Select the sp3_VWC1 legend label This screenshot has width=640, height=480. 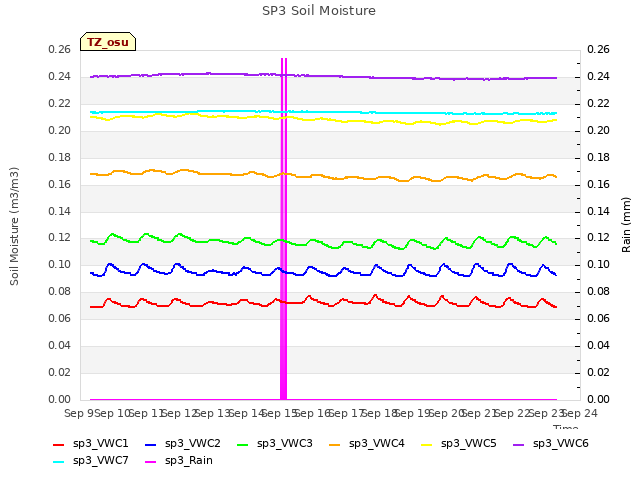click(x=101, y=443)
